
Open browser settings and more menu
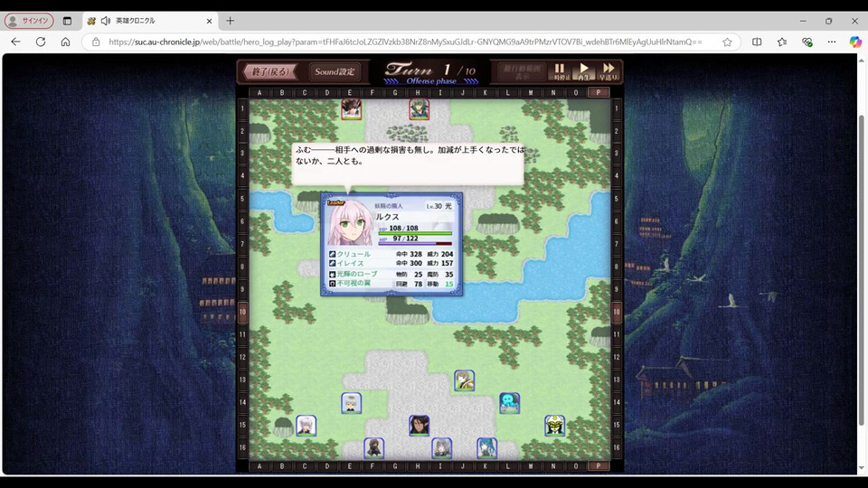click(832, 42)
